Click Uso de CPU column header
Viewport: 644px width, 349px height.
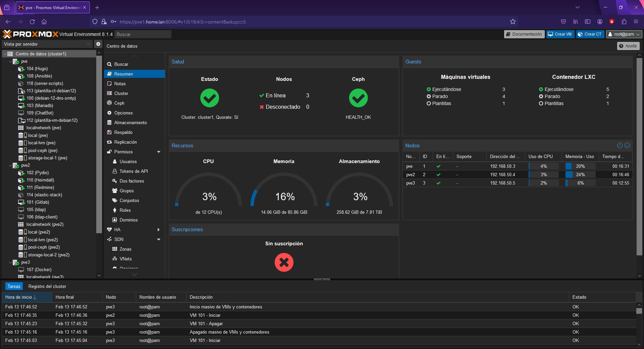543,156
